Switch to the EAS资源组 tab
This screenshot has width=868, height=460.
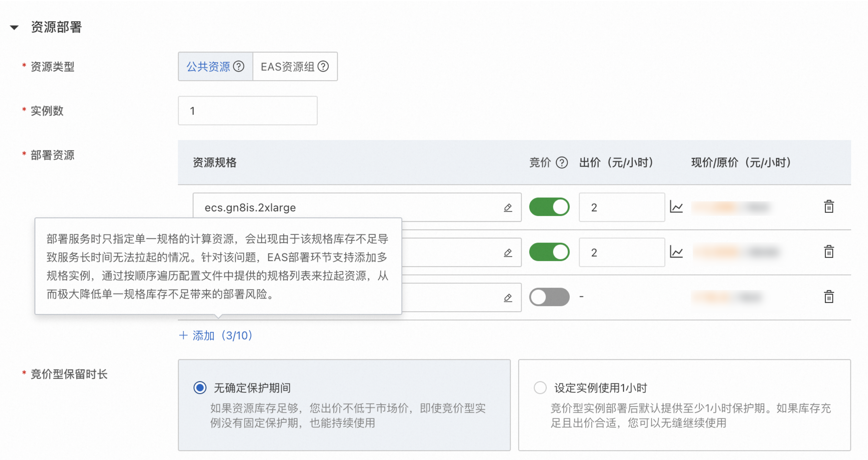pyautogui.click(x=287, y=66)
